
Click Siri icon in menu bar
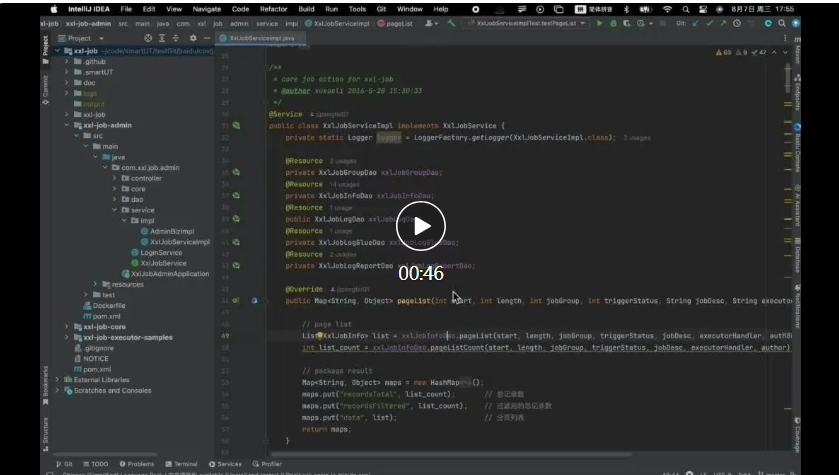[720, 9]
